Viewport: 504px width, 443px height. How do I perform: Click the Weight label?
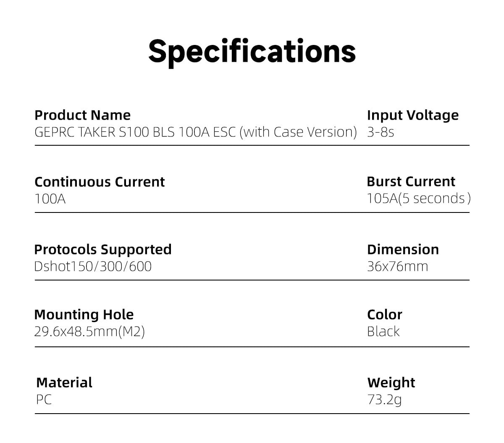(391, 383)
